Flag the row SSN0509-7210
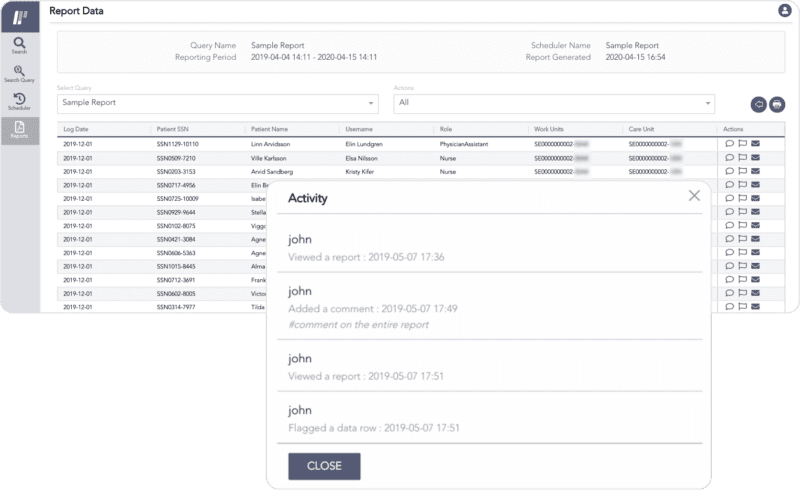 [x=743, y=158]
